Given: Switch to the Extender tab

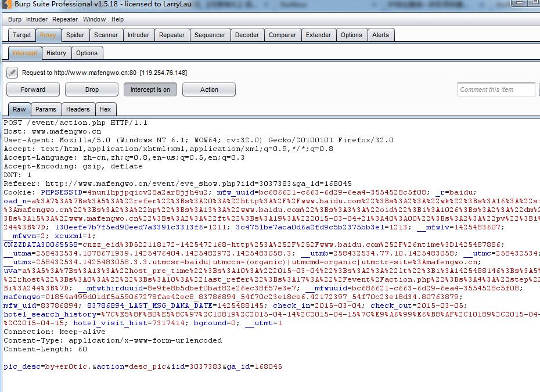Looking at the screenshot, I should pos(318,35).
